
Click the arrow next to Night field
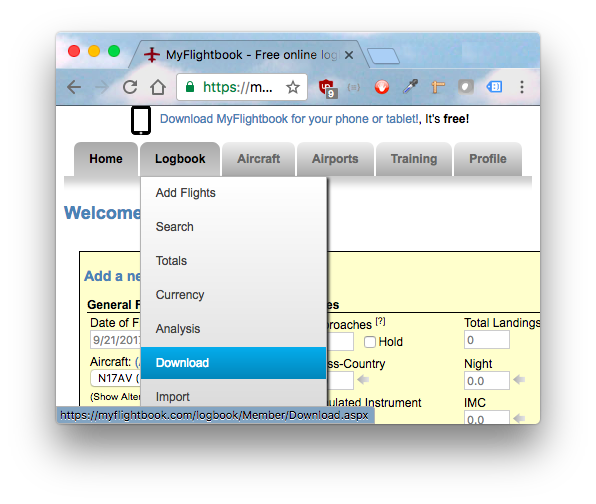coord(519,380)
